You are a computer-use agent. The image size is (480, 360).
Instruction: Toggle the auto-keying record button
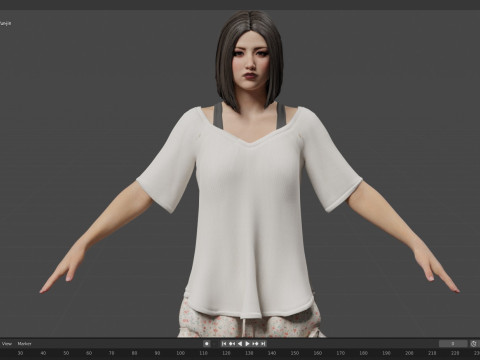[x=207, y=344]
